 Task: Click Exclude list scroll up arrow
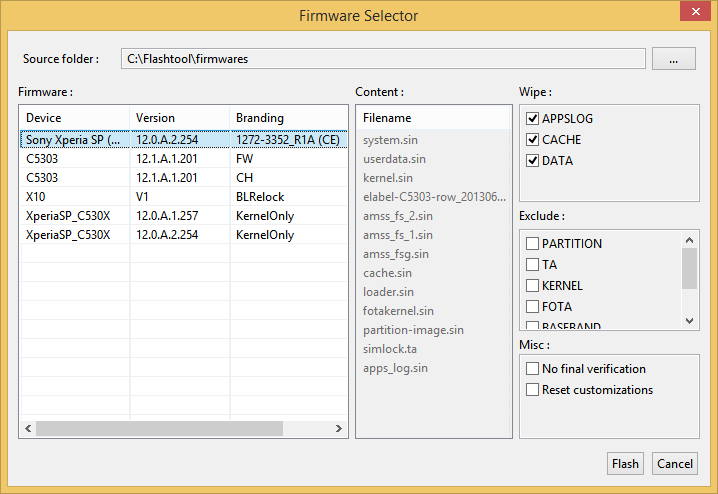pos(689,240)
